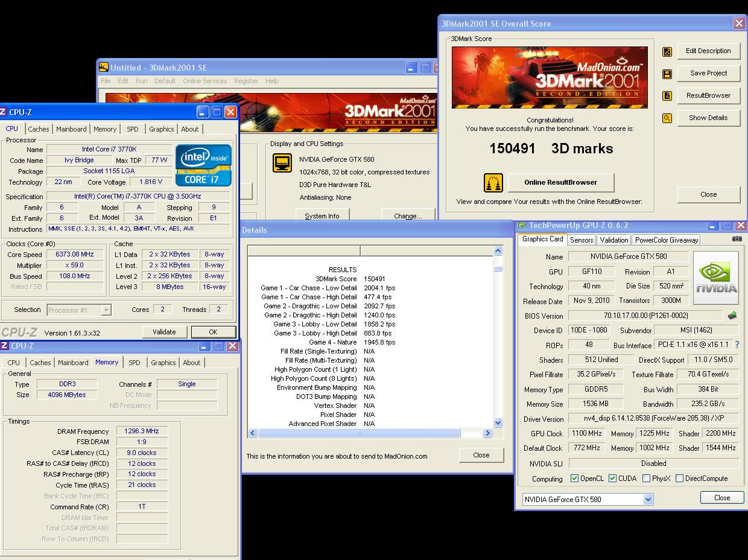The image size is (748, 560).
Task: Open the Processor #1 selection dropdown in CPU-Z
Action: pyautogui.click(x=106, y=310)
